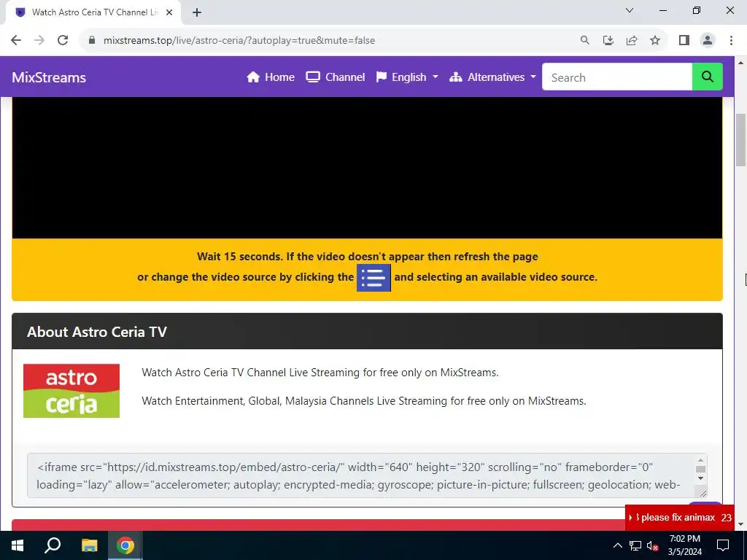Screen dimensions: 747x560
Task: Toggle the Chrome side panel
Action: 684,41
